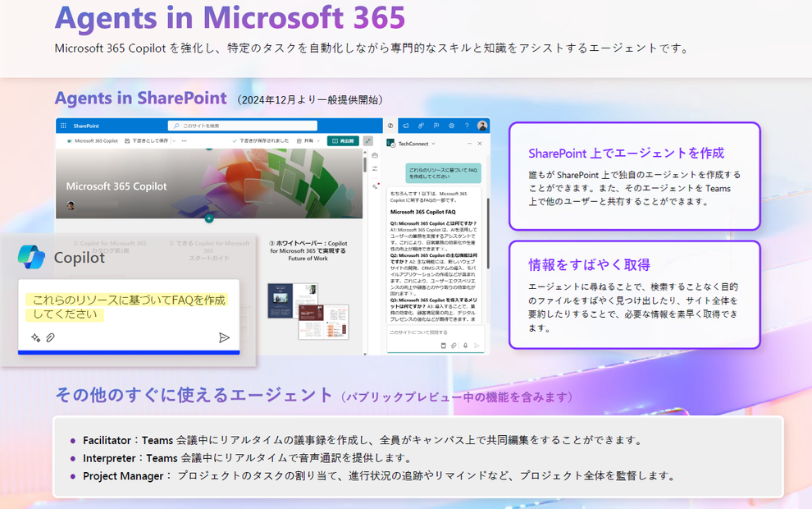Click the attach paperclip in TechConnect input

(454, 346)
